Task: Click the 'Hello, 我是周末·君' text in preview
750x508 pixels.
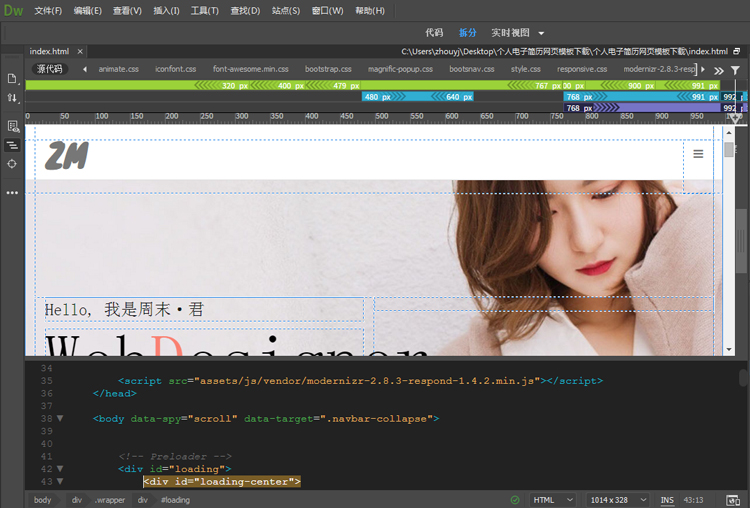Action: coord(124,309)
